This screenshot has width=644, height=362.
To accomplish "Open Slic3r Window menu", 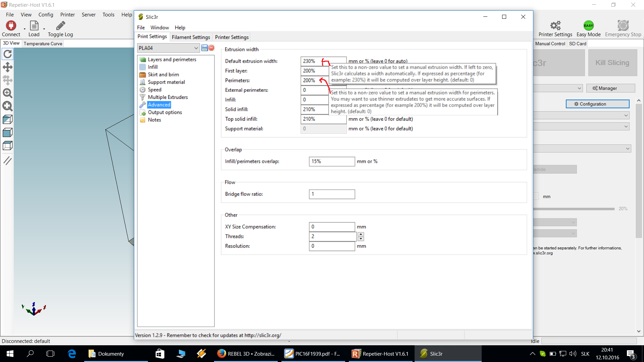I will (159, 27).
